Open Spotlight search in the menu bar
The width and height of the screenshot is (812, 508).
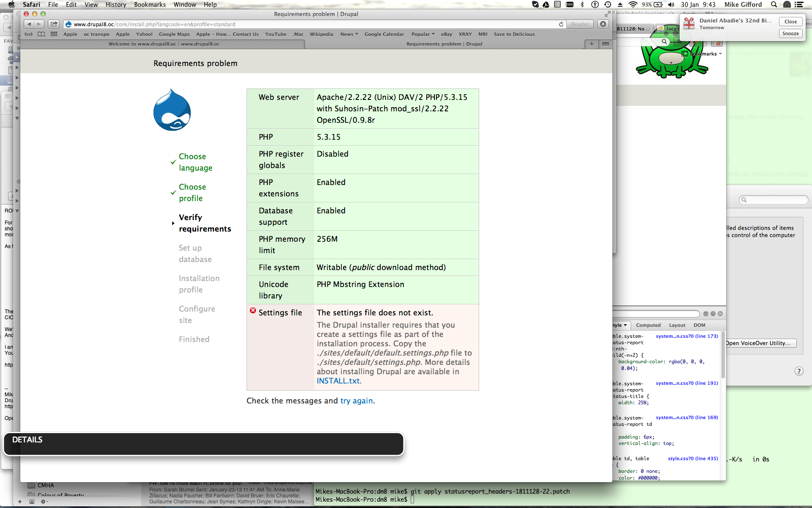pos(774,5)
